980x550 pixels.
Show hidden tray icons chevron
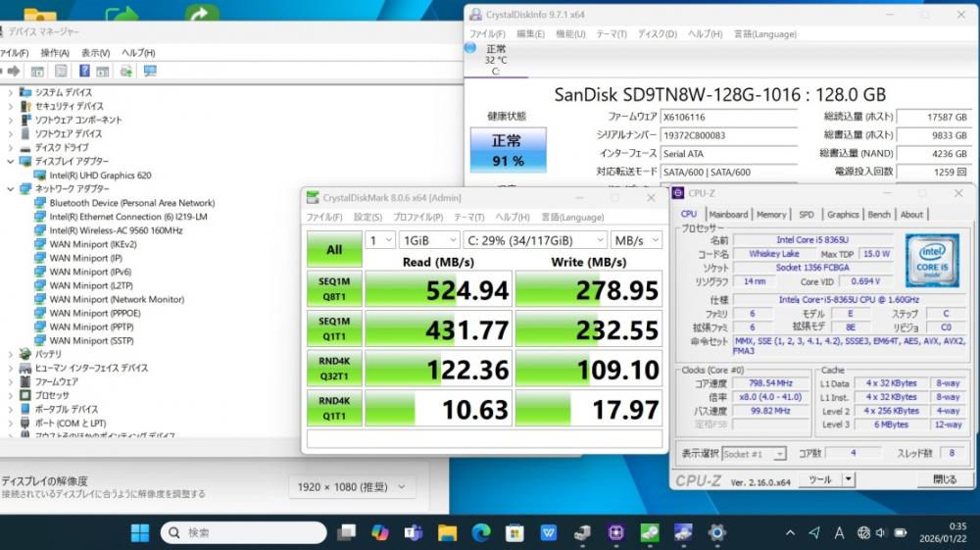(790, 533)
